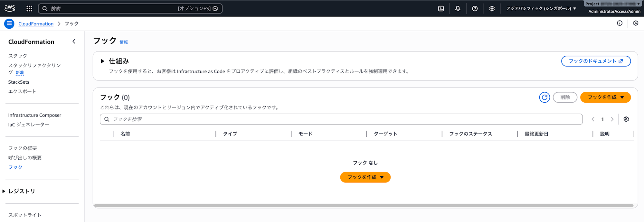Screen dimensions: 644x222
Task: Click the magnifier icon in フックを検索 field
Action: pos(107,119)
